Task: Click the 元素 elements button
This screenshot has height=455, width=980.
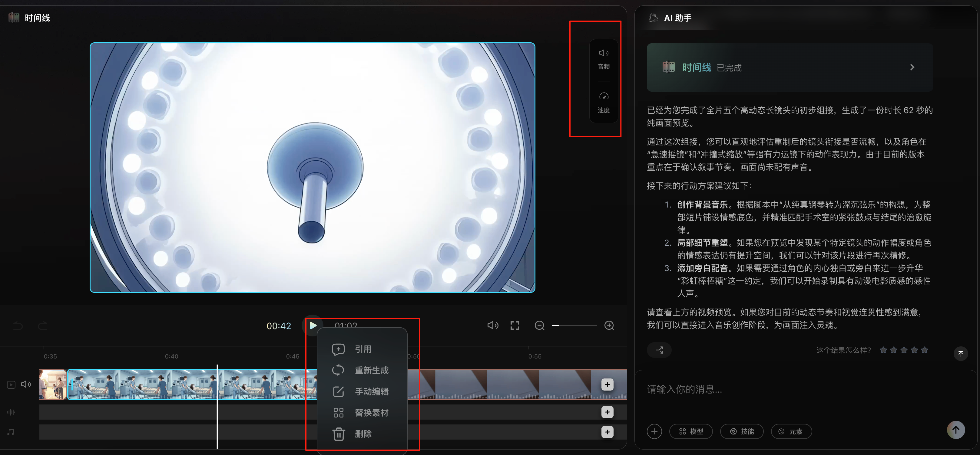Action: coord(791,431)
